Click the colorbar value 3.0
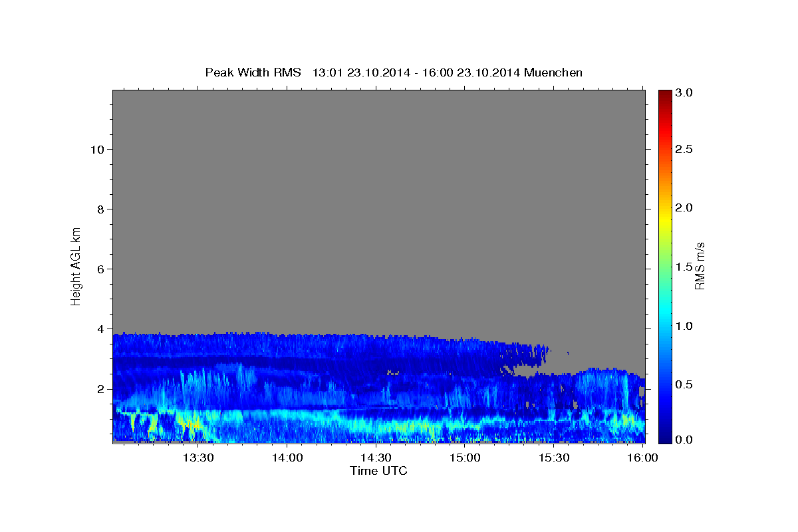 pos(684,93)
